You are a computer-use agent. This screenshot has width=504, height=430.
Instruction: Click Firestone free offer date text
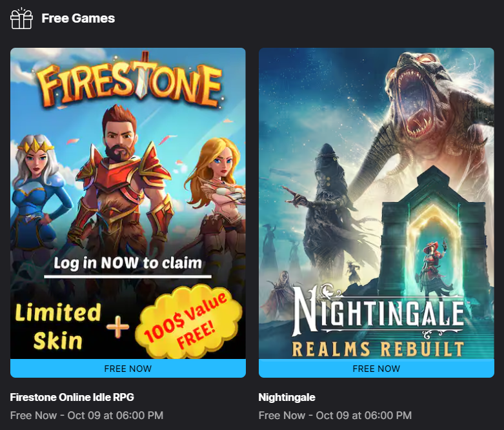pyautogui.click(x=86, y=415)
